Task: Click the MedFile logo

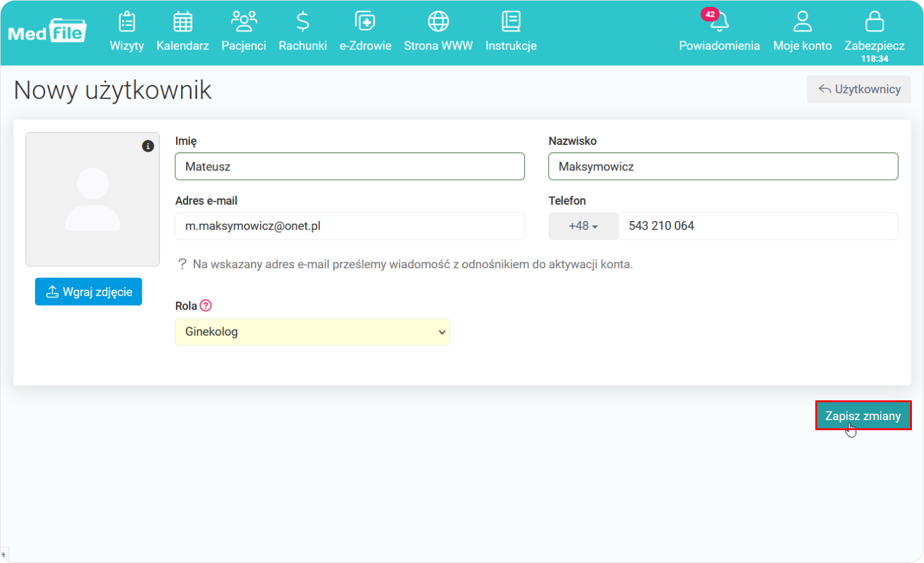Action: pos(47,31)
